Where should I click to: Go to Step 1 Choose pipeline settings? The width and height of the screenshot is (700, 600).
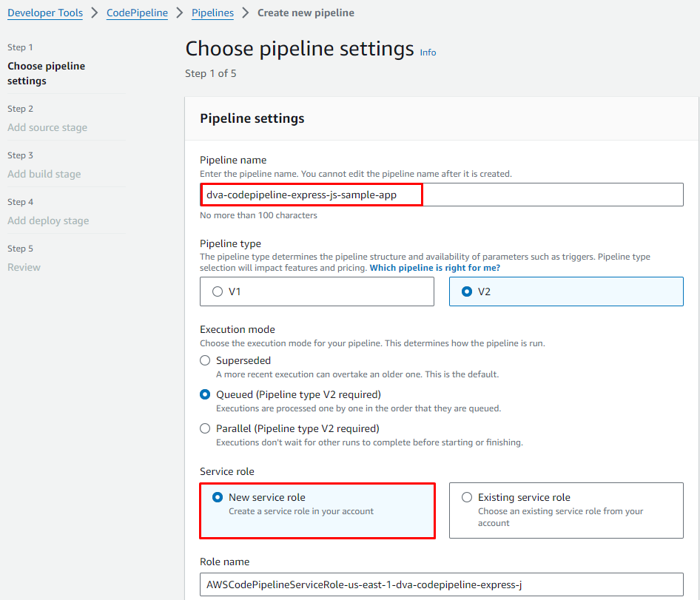tap(46, 73)
